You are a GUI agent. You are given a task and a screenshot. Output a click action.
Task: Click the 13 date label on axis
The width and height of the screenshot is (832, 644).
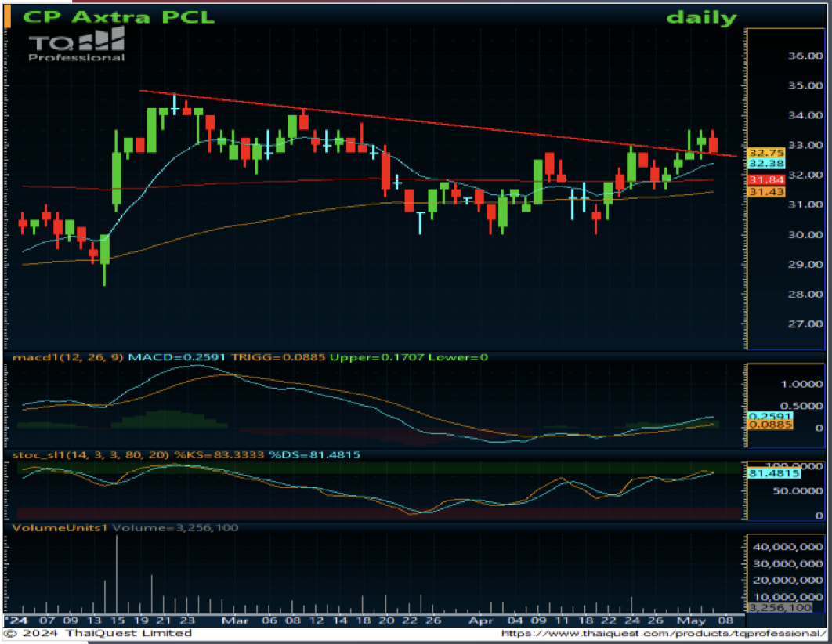pyautogui.click(x=94, y=620)
